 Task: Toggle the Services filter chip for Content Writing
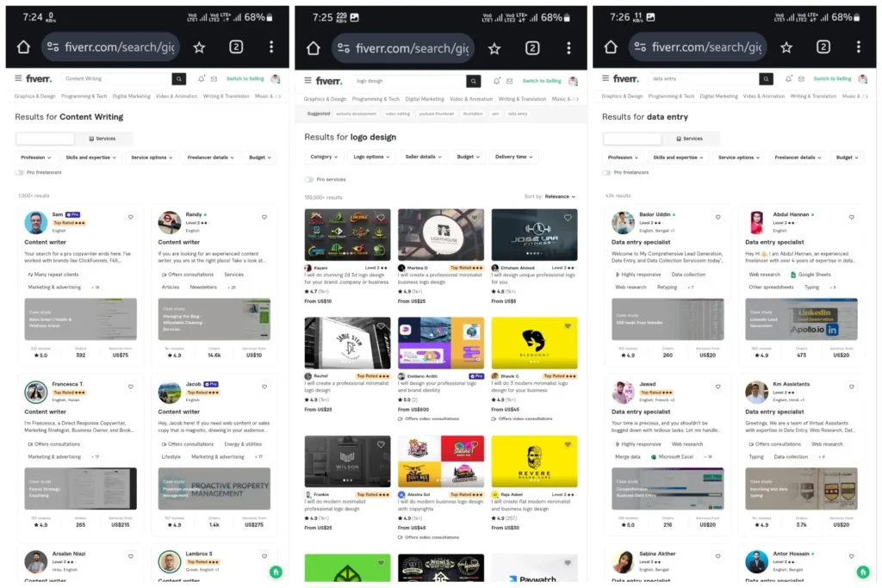(x=103, y=139)
